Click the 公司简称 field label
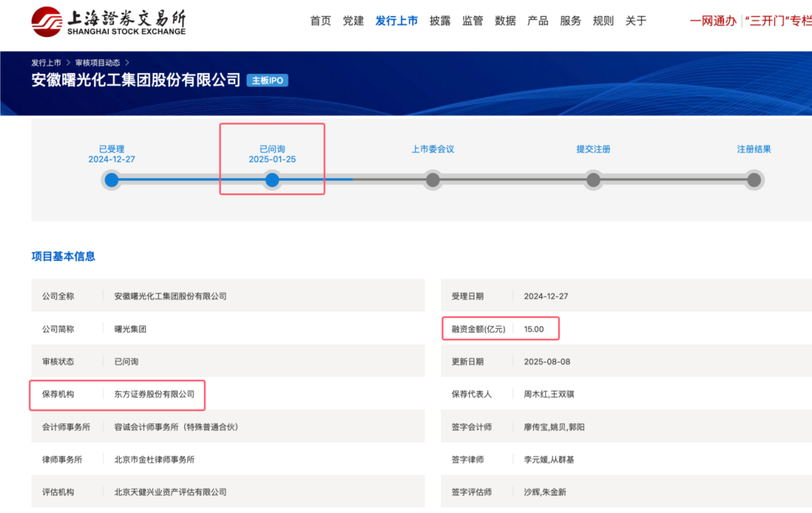 pos(58,329)
